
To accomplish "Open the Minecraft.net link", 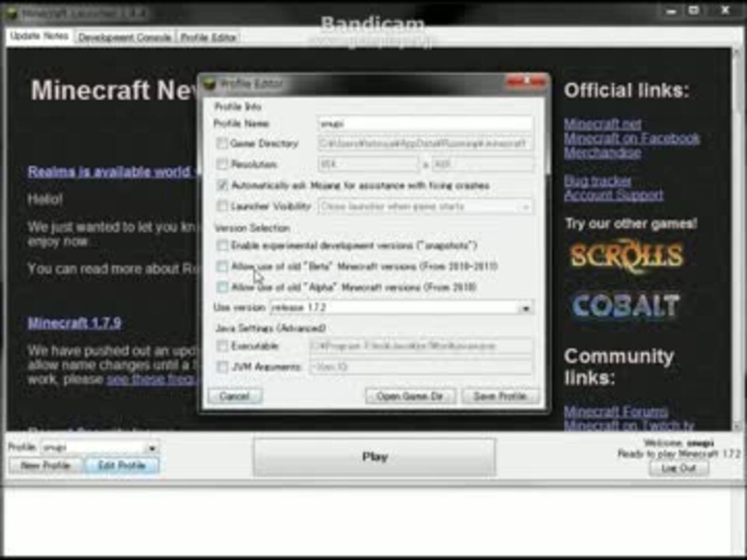I will point(602,124).
